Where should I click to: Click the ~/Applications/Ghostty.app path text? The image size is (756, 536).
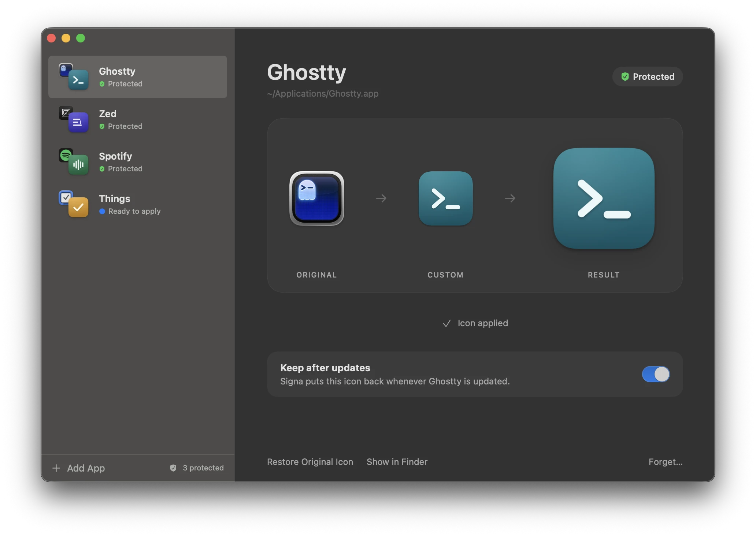point(323,93)
